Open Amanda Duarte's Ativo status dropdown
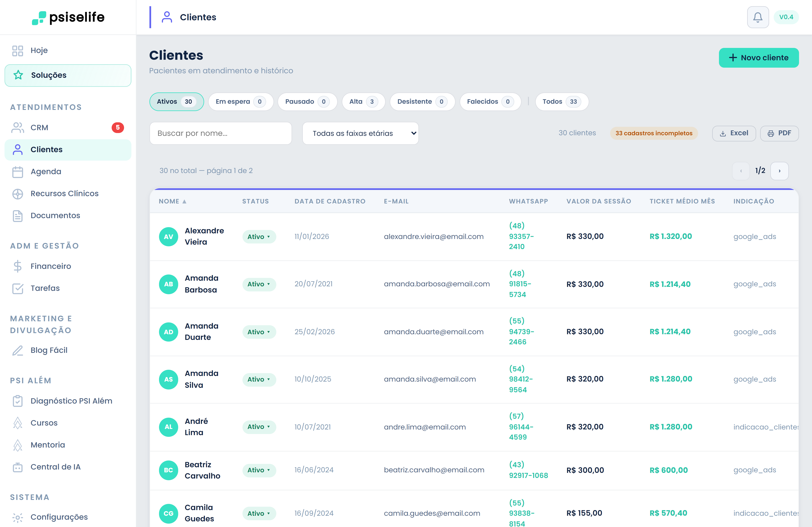Screen dimensions: 812x527 [259, 332]
